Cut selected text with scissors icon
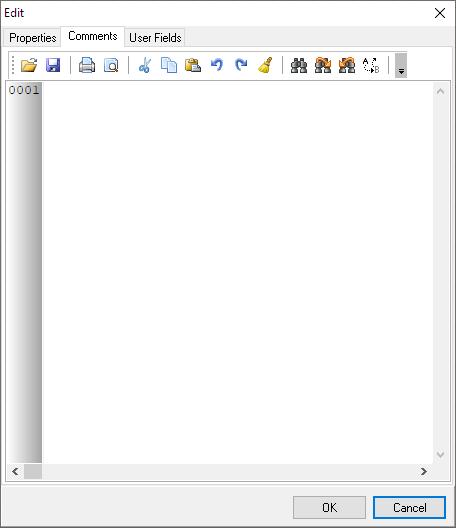 coord(145,65)
